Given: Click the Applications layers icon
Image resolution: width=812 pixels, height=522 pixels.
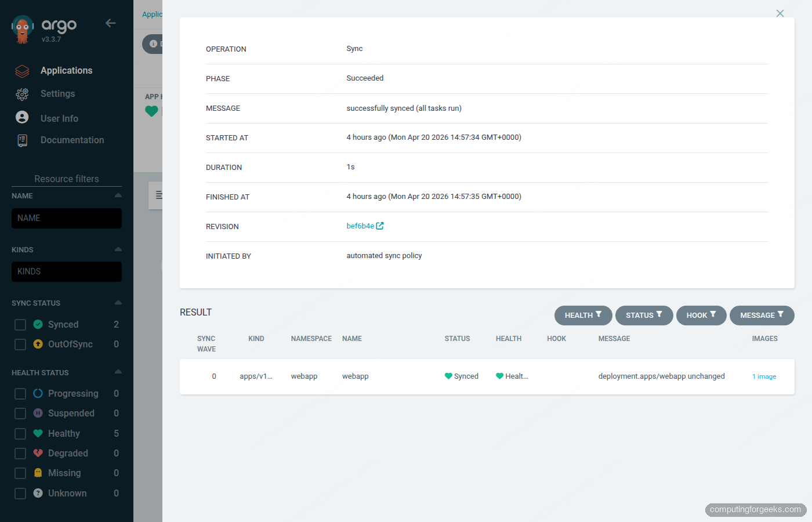Looking at the screenshot, I should click(22, 71).
